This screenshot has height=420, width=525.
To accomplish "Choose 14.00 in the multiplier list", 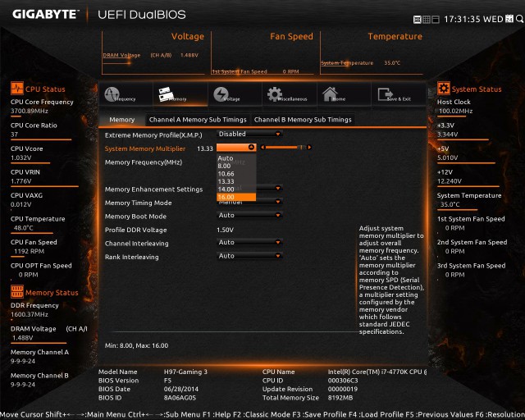I will click(x=236, y=189).
